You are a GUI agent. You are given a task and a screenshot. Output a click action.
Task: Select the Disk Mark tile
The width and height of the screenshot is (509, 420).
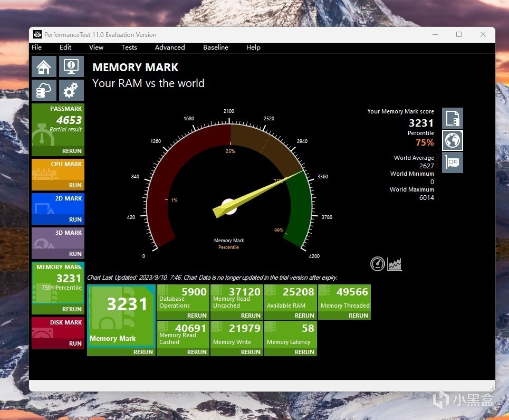58,328
